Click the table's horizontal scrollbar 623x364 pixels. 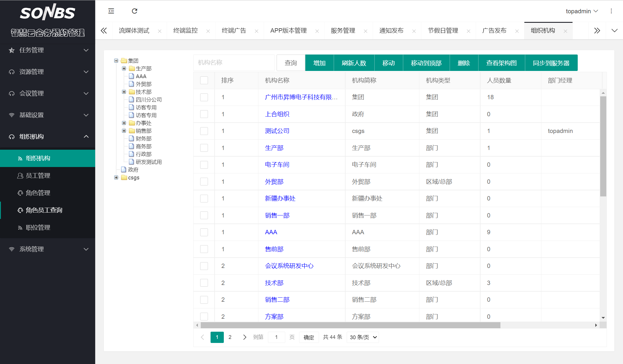click(x=350, y=325)
